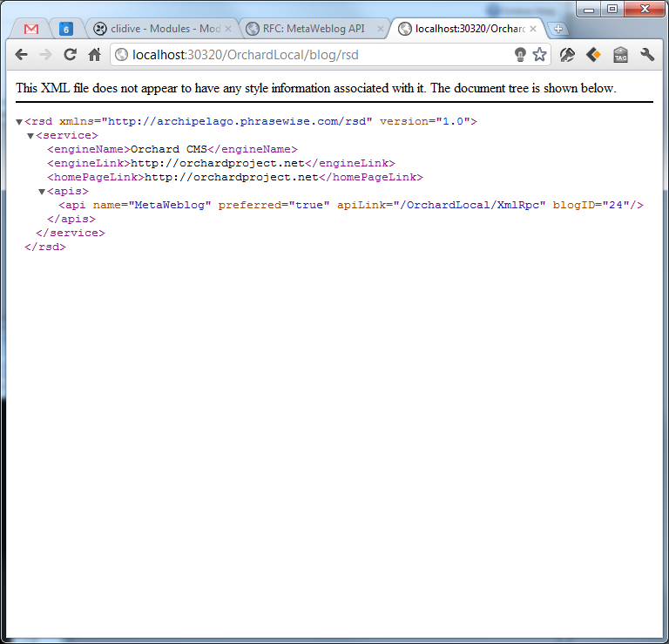Image resolution: width=669 pixels, height=644 pixels.
Task: Click the lightbulb icon in address bar
Action: tap(520, 54)
